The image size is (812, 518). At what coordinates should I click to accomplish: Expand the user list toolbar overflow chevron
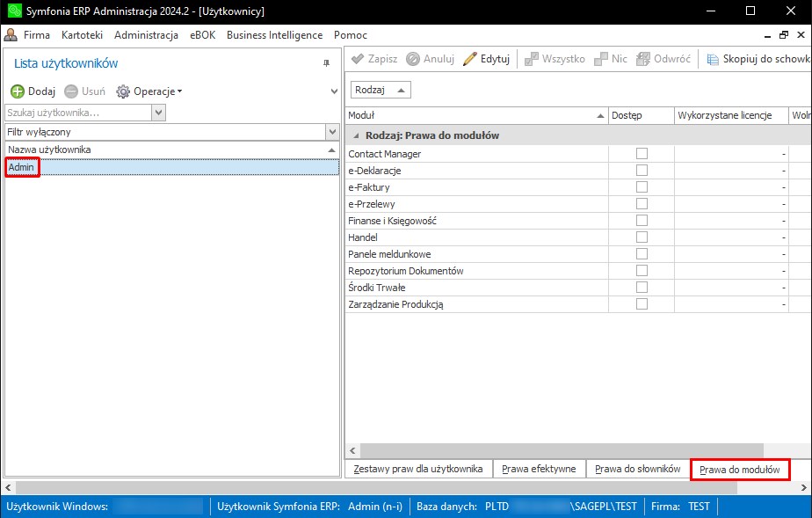[334, 91]
